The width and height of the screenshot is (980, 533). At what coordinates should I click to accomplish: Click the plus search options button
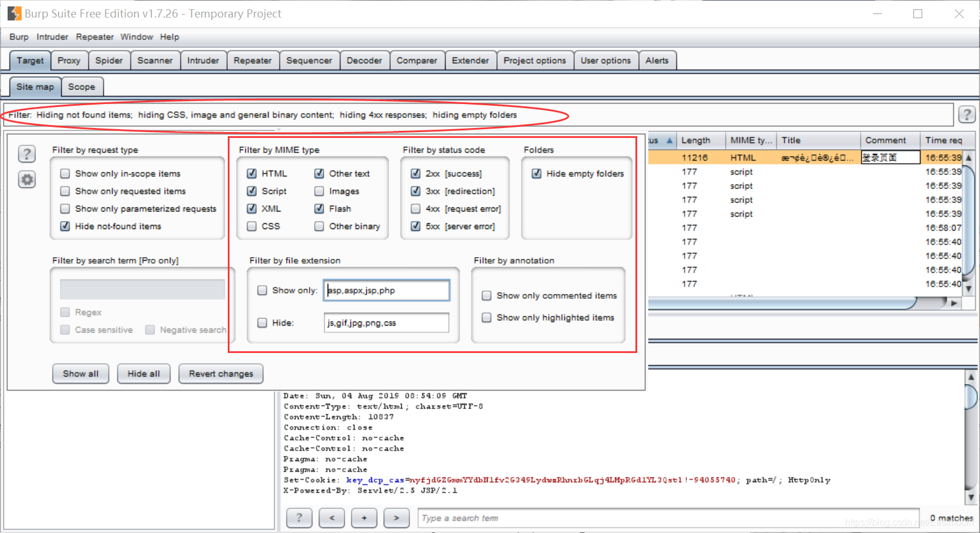pyautogui.click(x=364, y=518)
